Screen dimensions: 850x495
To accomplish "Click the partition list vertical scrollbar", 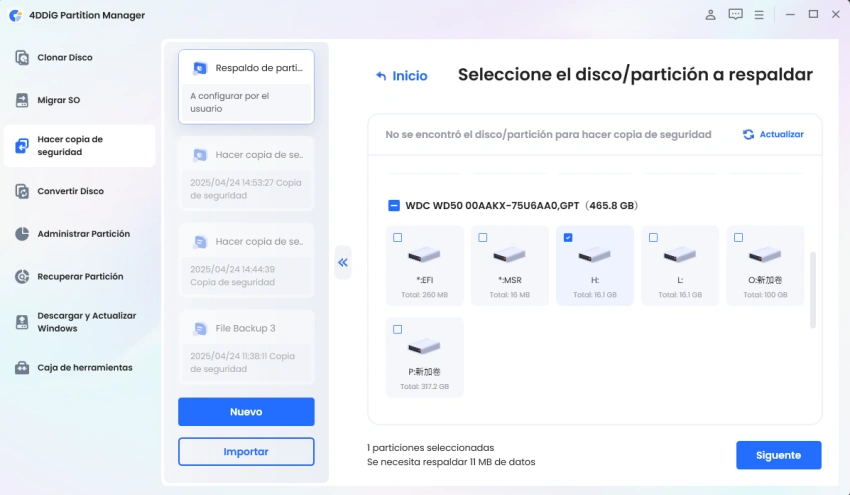I will (813, 290).
